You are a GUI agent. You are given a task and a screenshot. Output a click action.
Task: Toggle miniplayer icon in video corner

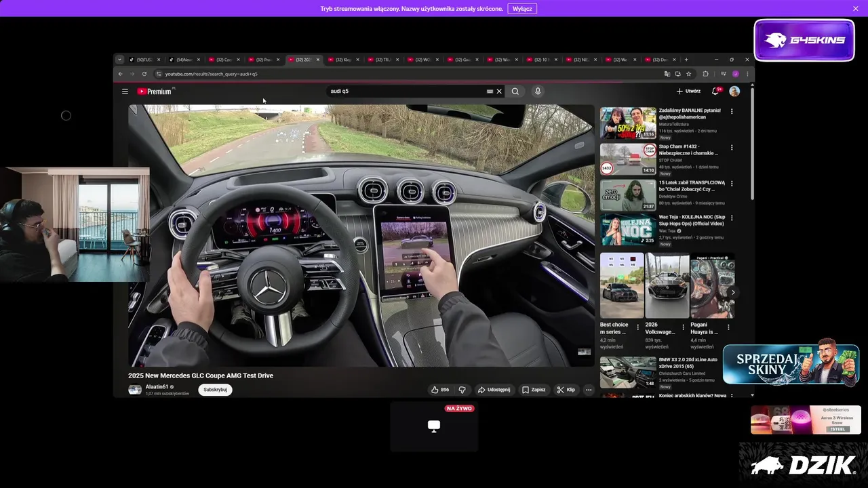[x=584, y=352]
